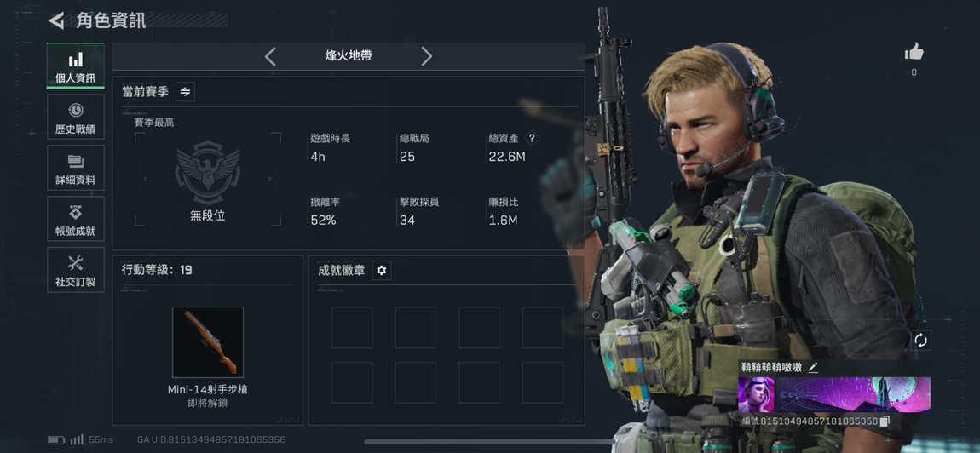Go back using the top-left arrow
This screenshot has width=980, height=453.
(x=57, y=20)
